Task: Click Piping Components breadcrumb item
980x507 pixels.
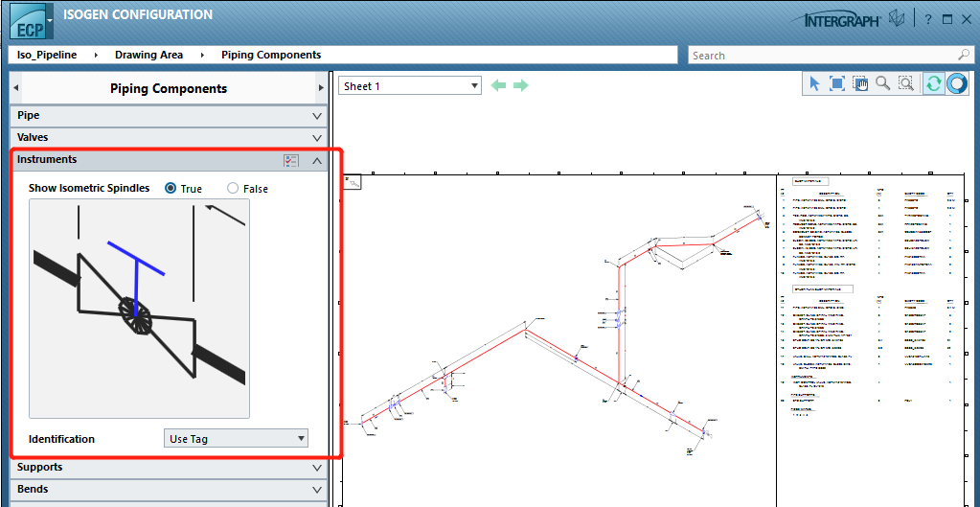Action: coord(271,55)
